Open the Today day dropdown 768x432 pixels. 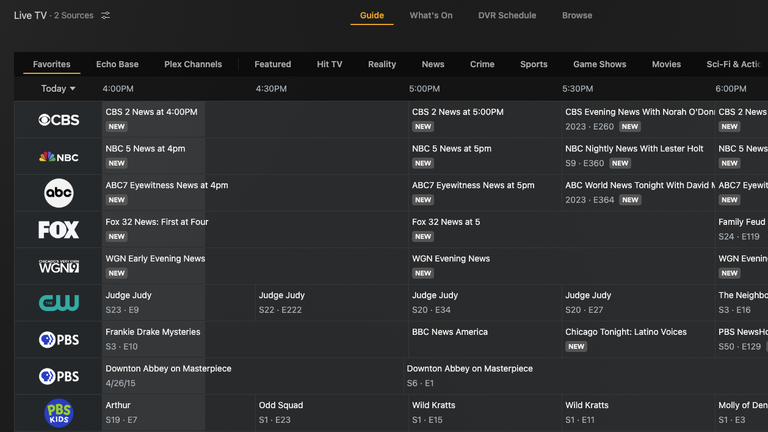click(58, 89)
